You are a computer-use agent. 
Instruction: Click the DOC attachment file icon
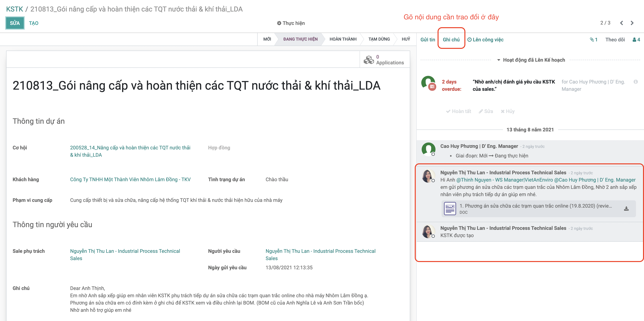tap(450, 209)
